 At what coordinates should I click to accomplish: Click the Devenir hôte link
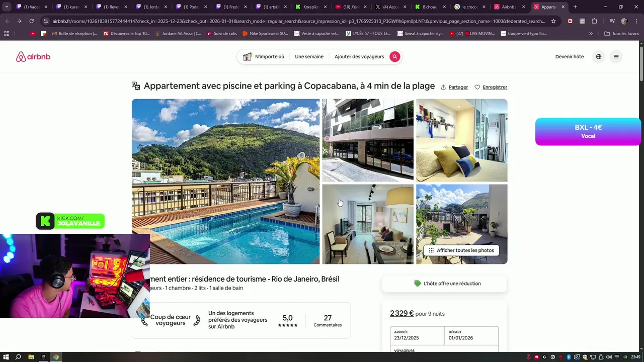(x=570, y=57)
